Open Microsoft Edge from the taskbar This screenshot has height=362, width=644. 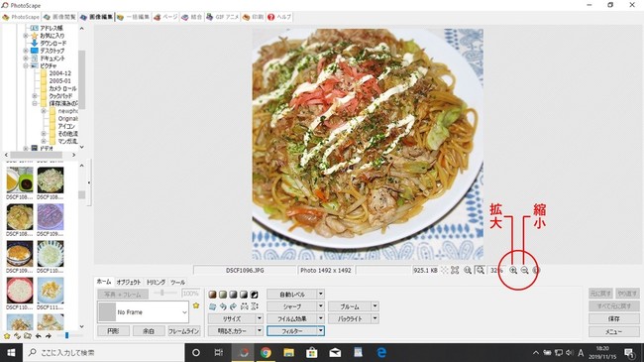381,352
